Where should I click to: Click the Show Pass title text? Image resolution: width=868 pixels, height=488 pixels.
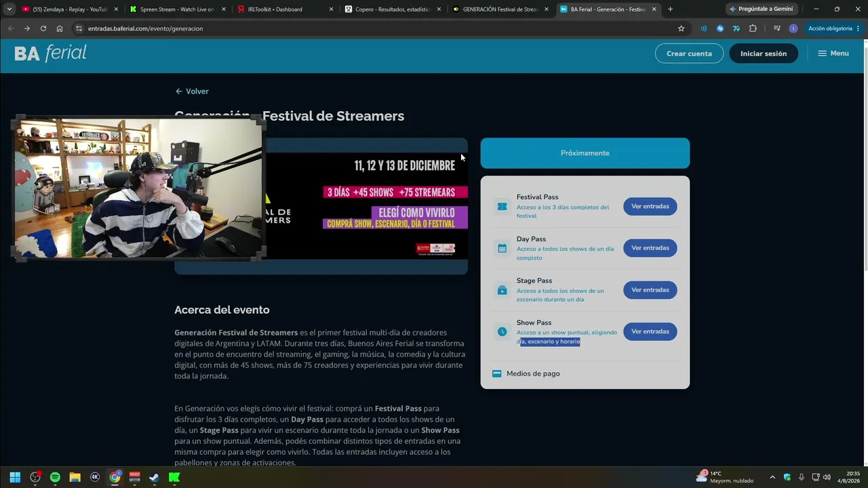click(x=534, y=323)
